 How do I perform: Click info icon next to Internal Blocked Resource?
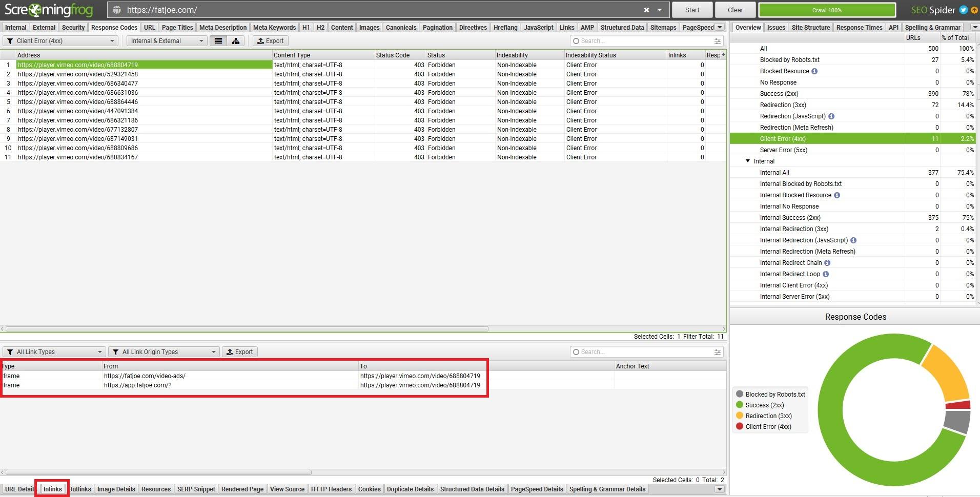(837, 195)
